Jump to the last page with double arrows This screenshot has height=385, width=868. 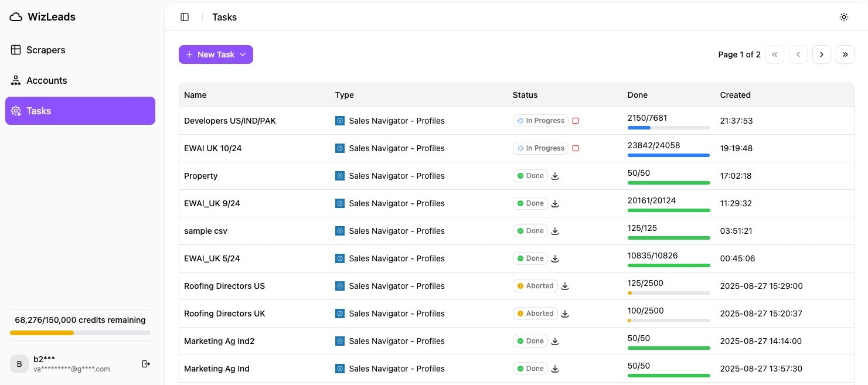point(845,54)
